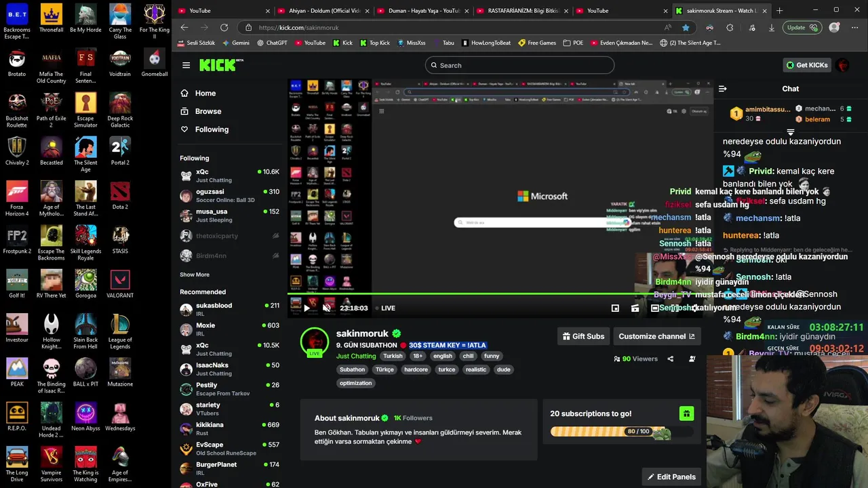Select the optimization stream tag
This screenshot has width=868, height=488.
pos(356,383)
